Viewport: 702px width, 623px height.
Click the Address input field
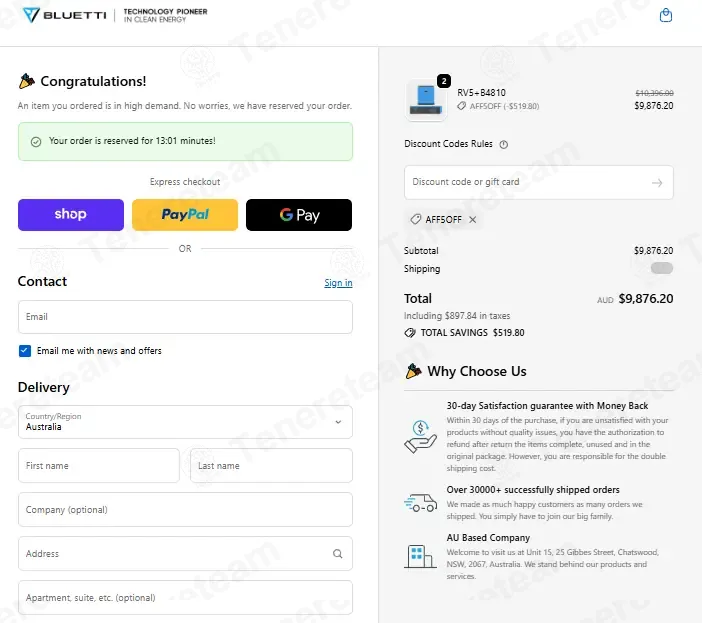[185, 554]
